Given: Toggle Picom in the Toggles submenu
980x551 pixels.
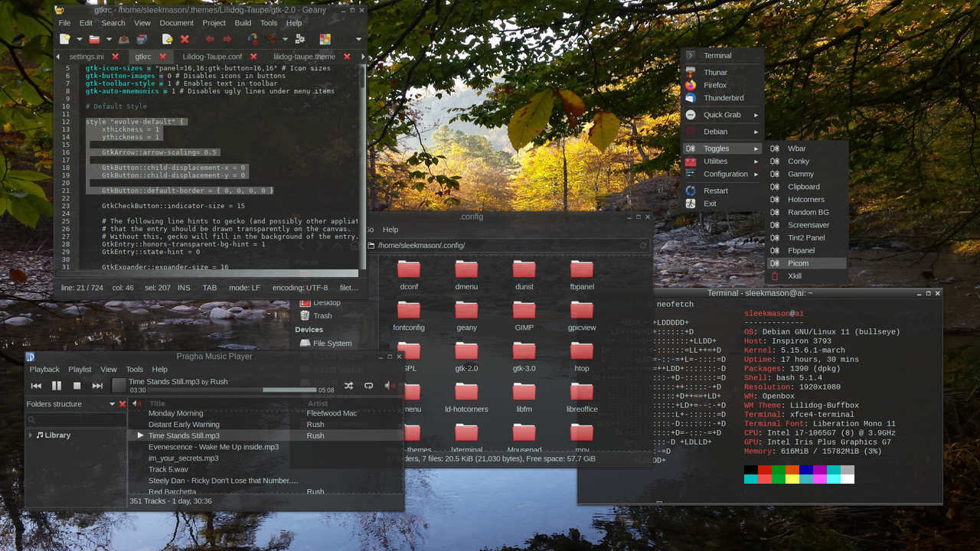Looking at the screenshot, I should point(807,263).
